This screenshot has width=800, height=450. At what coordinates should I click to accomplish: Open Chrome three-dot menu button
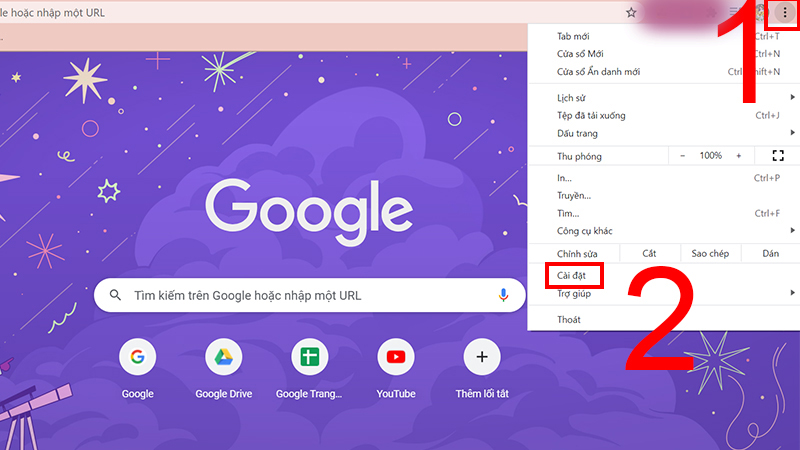click(x=785, y=13)
